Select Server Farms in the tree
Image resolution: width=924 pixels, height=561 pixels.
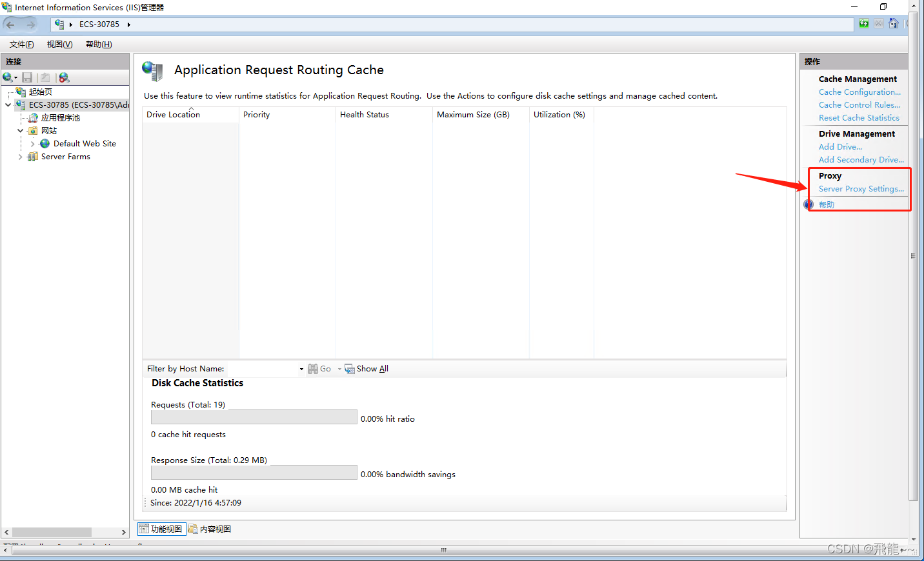[x=66, y=157]
